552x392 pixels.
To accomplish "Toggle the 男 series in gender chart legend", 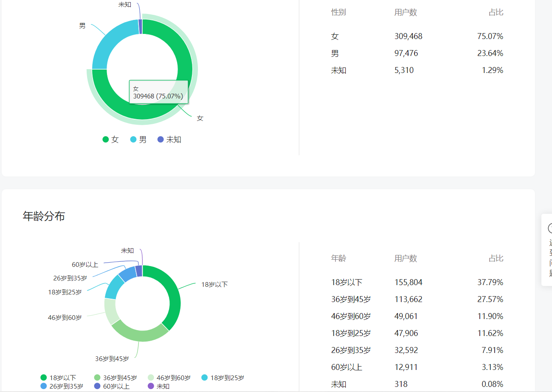I will 138,140.
